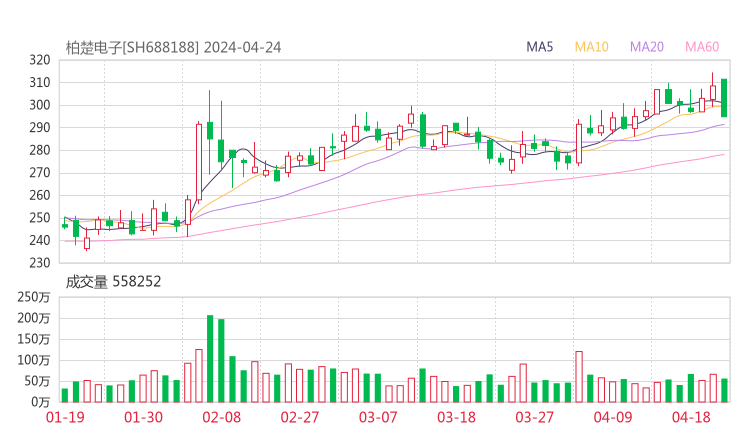Click the 50万 volume axis label
The image size is (740, 440).
[37, 381]
